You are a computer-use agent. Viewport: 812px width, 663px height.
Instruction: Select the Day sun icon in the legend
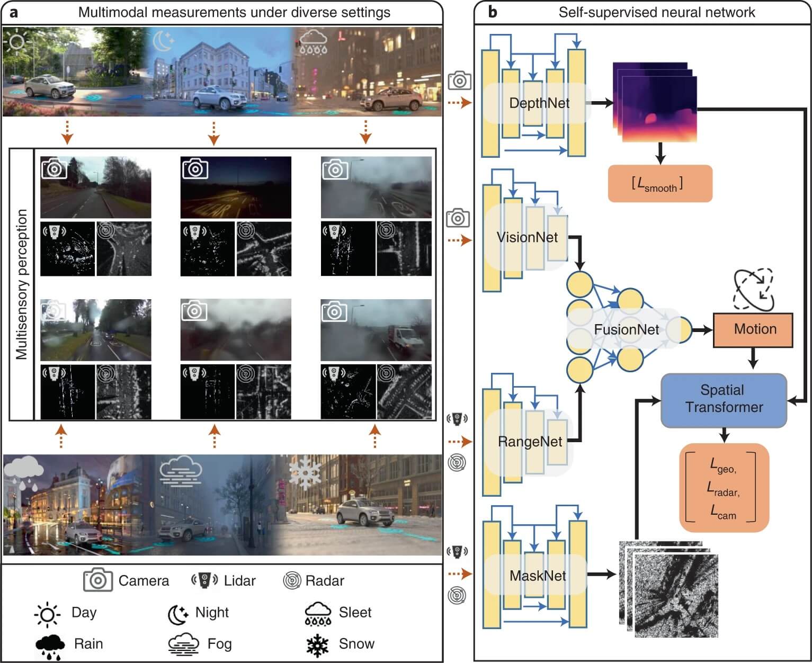tap(48, 614)
